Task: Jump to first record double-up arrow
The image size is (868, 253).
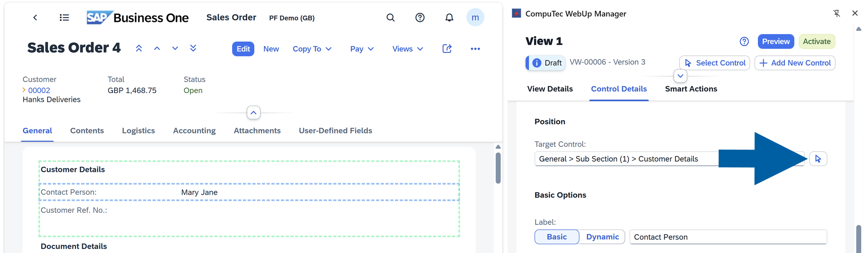Action: 139,48
